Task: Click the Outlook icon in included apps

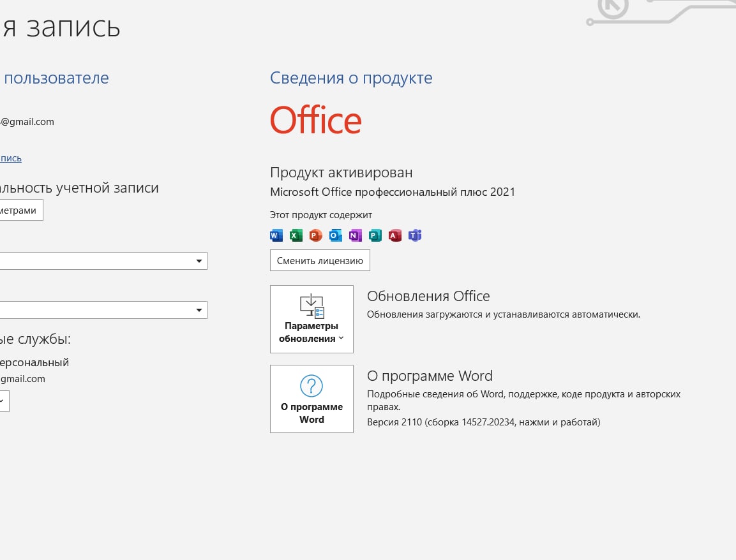Action: click(335, 235)
